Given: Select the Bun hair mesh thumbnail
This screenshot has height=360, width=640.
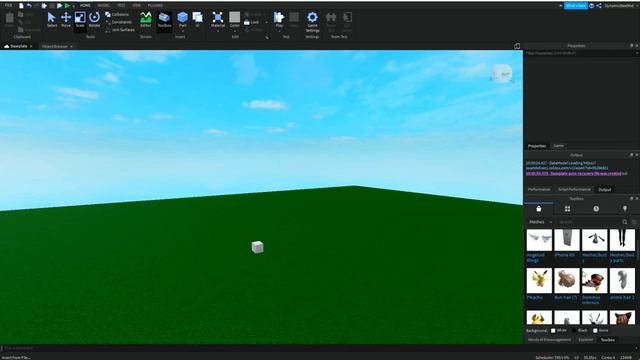Looking at the screenshot, I should coord(567,280).
